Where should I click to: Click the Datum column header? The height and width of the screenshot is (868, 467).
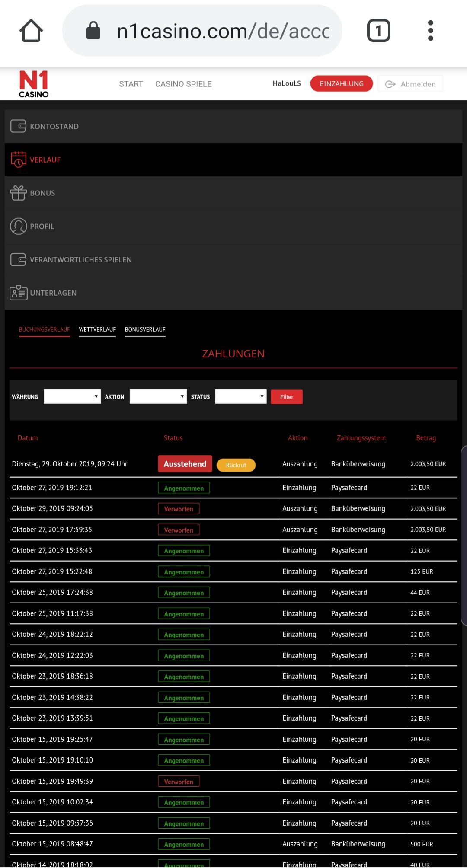pos(28,438)
